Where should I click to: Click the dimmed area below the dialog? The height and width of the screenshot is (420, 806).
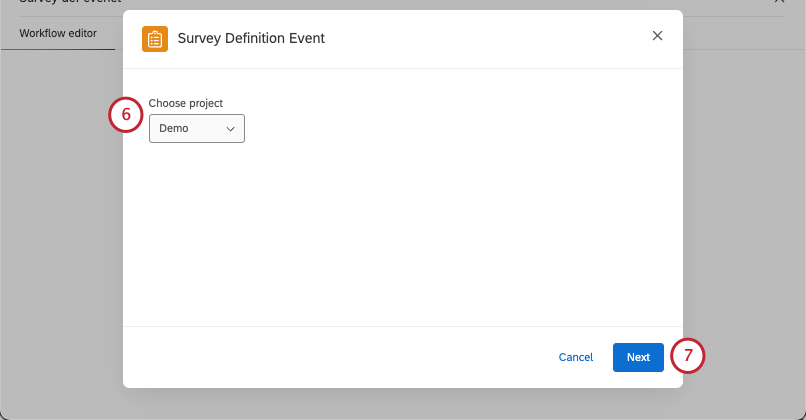pos(400,404)
